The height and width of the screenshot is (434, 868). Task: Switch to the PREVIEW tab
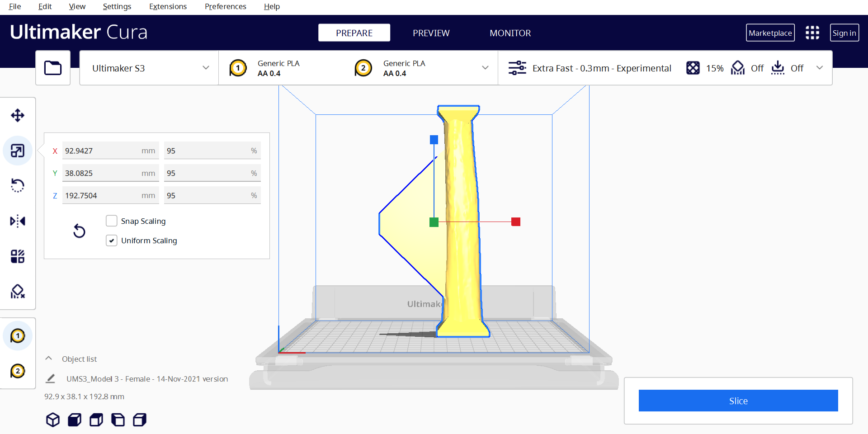pyautogui.click(x=431, y=33)
